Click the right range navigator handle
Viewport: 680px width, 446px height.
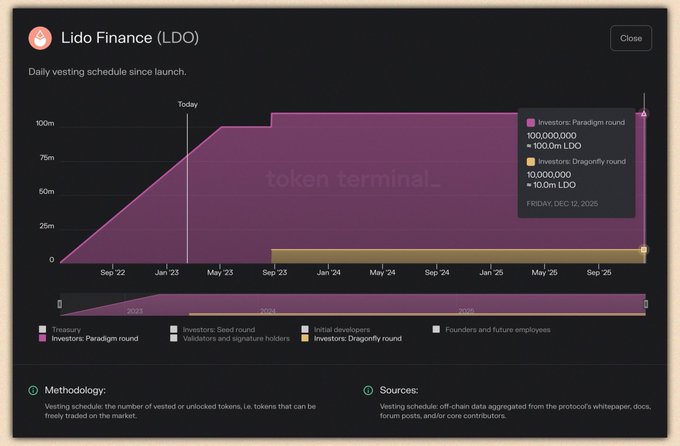point(646,304)
